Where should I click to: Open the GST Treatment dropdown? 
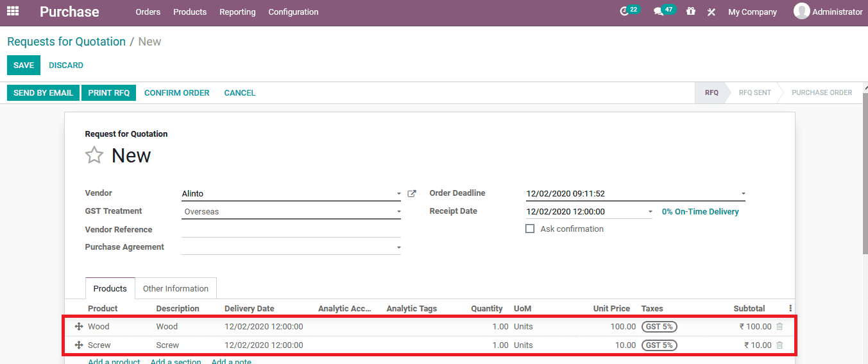coord(398,212)
